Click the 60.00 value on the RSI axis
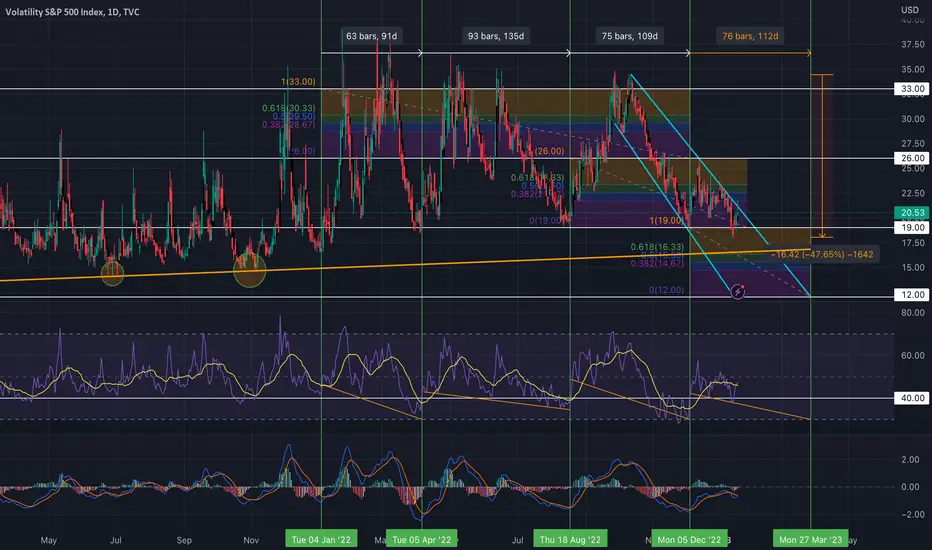 click(912, 356)
